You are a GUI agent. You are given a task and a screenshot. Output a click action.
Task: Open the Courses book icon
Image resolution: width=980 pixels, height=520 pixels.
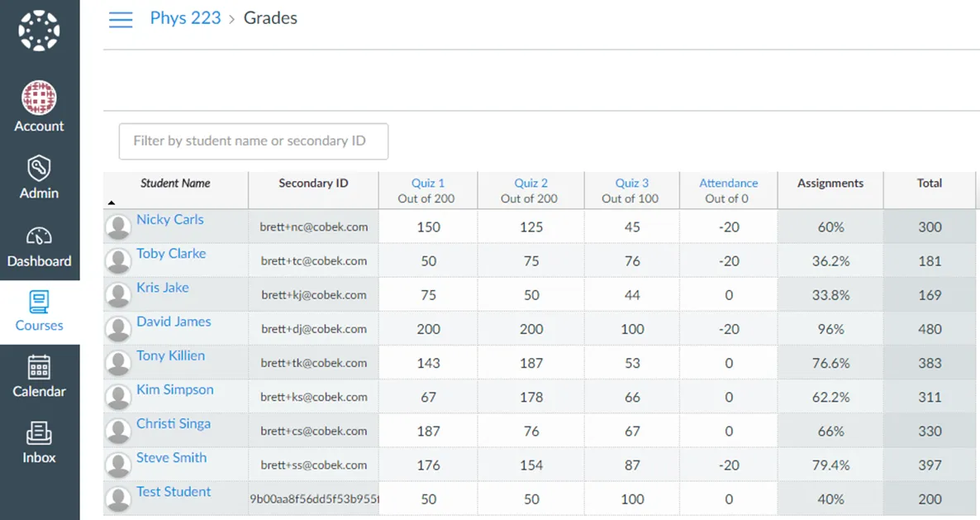click(39, 301)
